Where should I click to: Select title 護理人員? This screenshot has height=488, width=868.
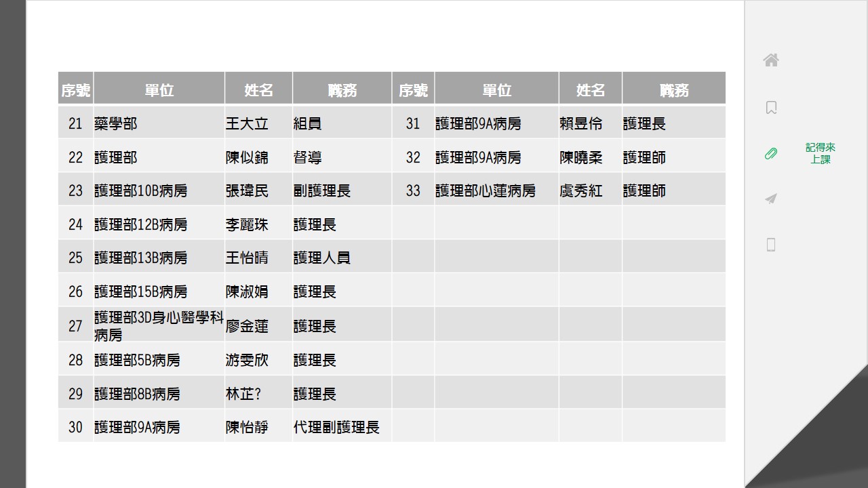[322, 258]
